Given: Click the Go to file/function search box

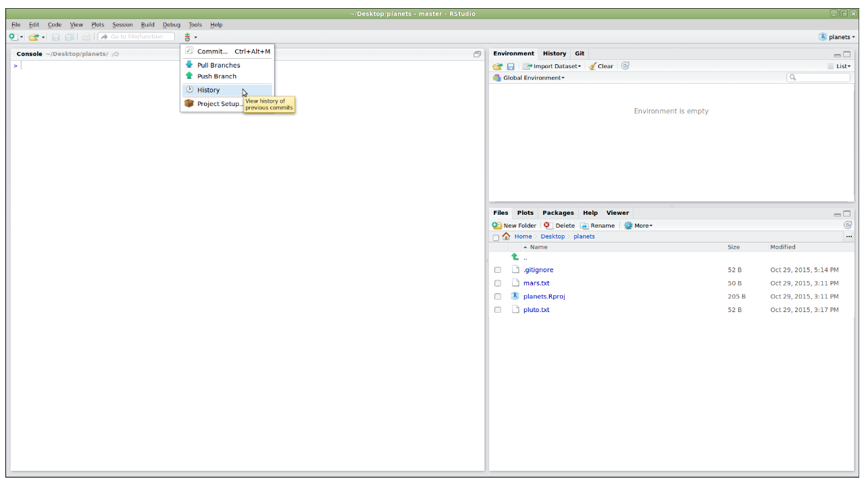Looking at the screenshot, I should pos(136,36).
